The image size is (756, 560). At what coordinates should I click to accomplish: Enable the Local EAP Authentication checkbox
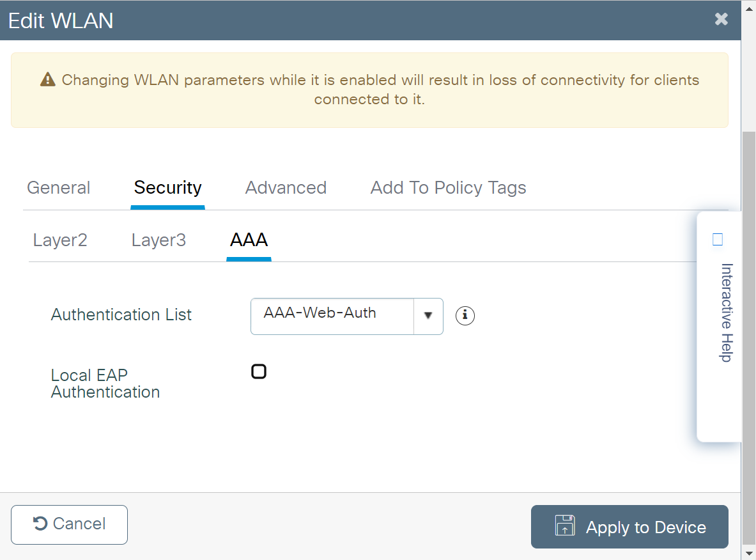(x=259, y=372)
